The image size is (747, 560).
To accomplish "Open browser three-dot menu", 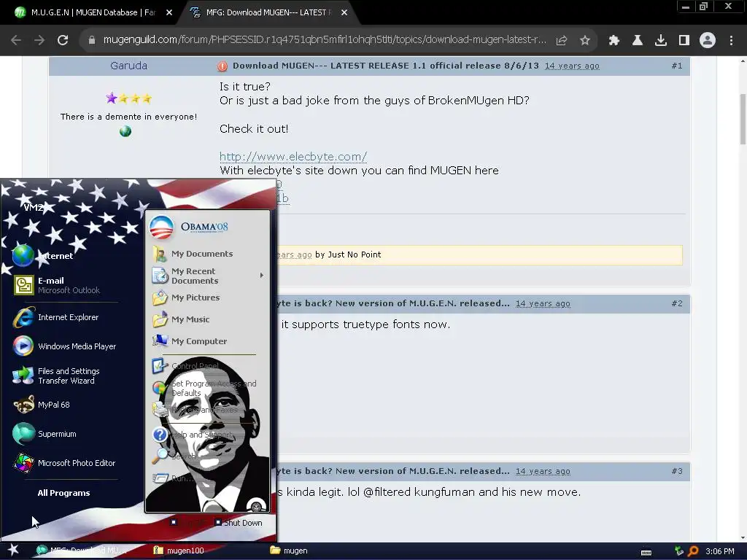I will pos(731,41).
